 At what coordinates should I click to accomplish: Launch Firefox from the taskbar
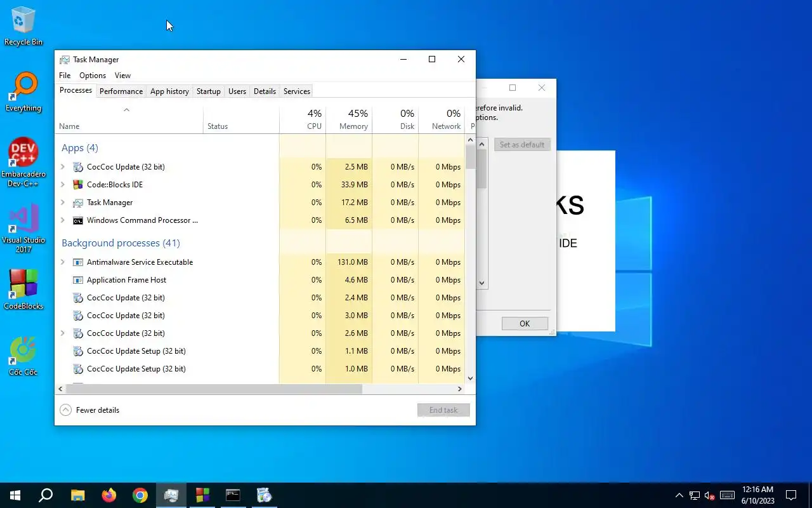coord(109,495)
